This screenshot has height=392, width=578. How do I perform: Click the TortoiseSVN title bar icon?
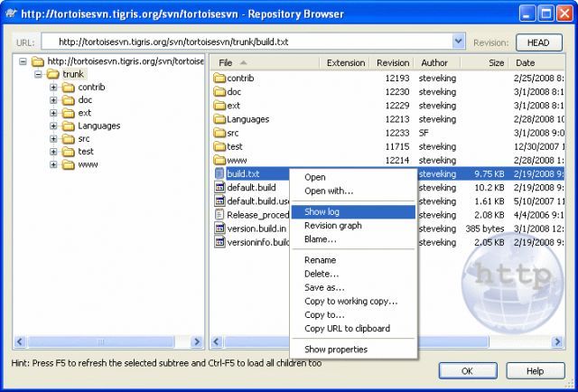pyautogui.click(x=11, y=14)
